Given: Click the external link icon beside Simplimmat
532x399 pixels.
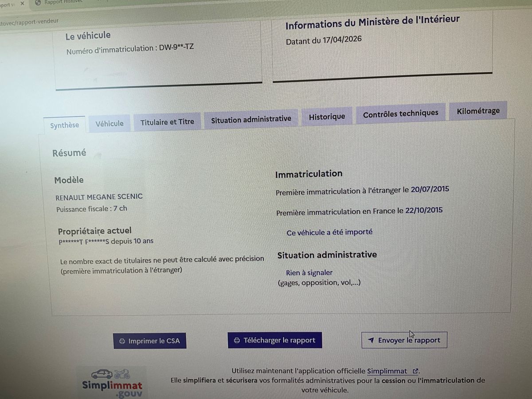Looking at the screenshot, I should point(415,371).
